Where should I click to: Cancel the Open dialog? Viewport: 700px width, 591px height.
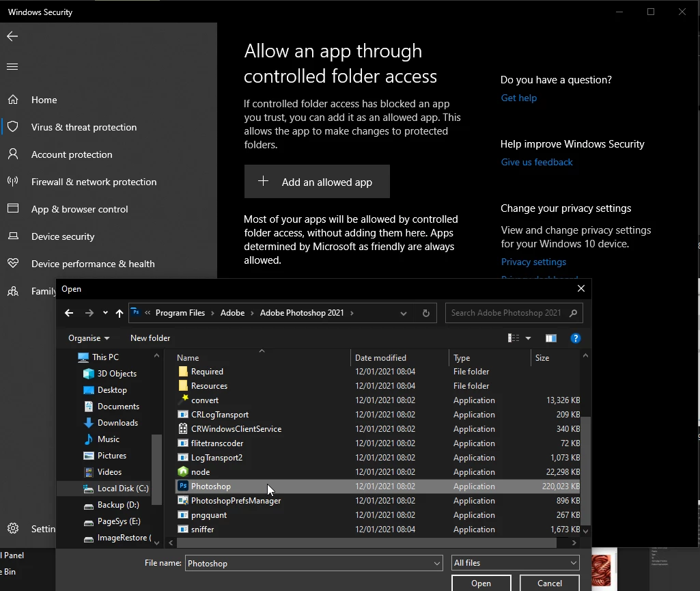550,583
